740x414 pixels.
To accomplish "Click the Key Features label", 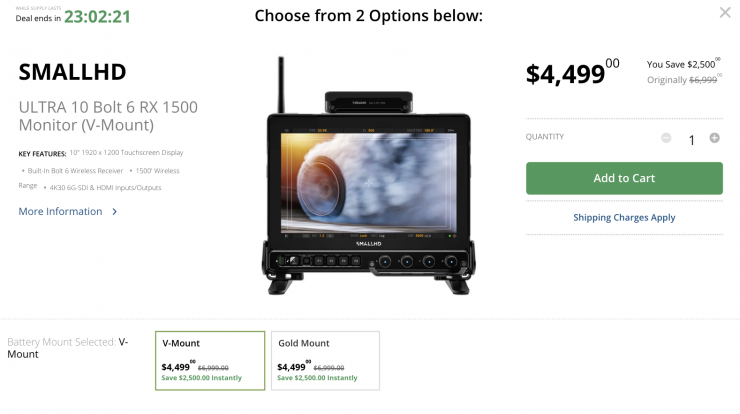I will 42,154.
